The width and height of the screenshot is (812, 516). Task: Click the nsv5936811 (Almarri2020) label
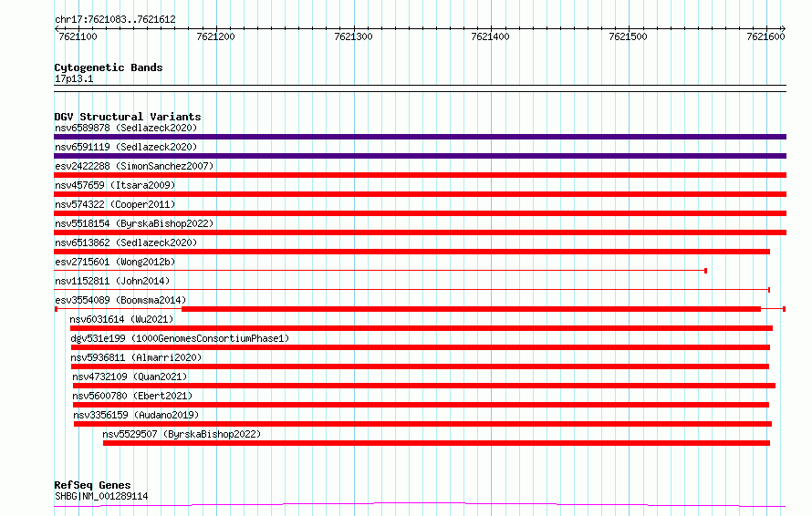click(x=136, y=357)
